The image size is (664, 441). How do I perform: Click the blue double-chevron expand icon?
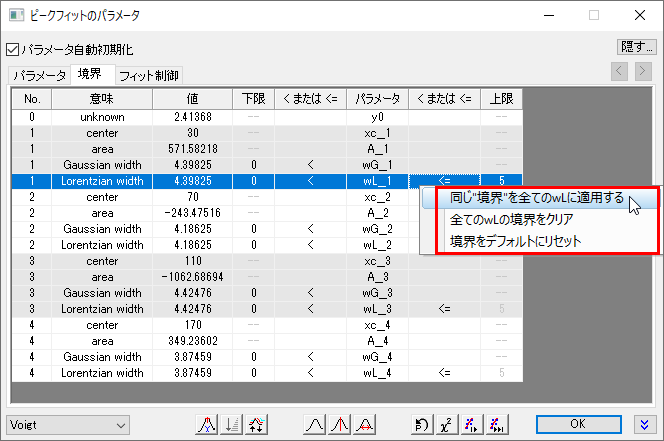(x=645, y=424)
